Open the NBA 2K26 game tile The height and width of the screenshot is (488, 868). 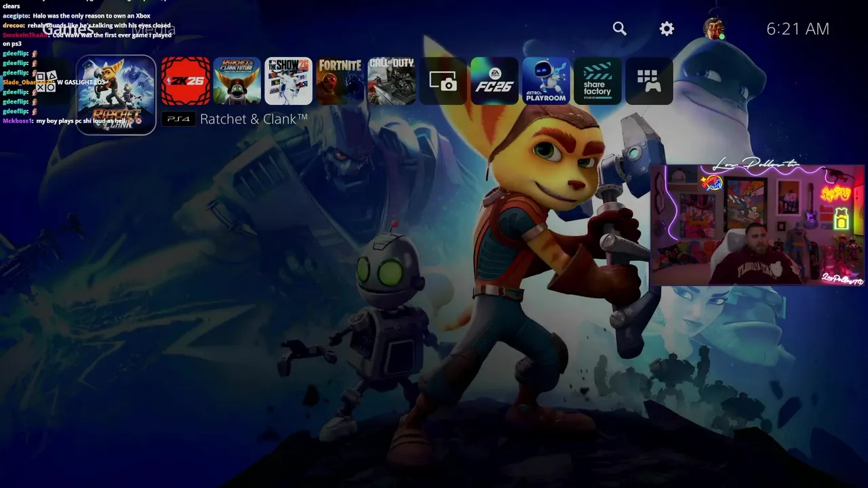185,81
